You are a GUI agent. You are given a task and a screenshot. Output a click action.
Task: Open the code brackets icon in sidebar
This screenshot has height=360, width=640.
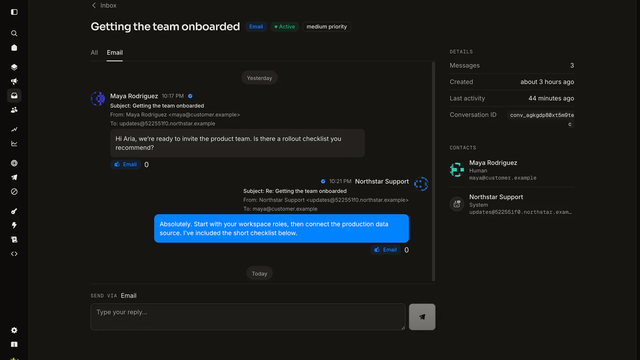pos(14,254)
